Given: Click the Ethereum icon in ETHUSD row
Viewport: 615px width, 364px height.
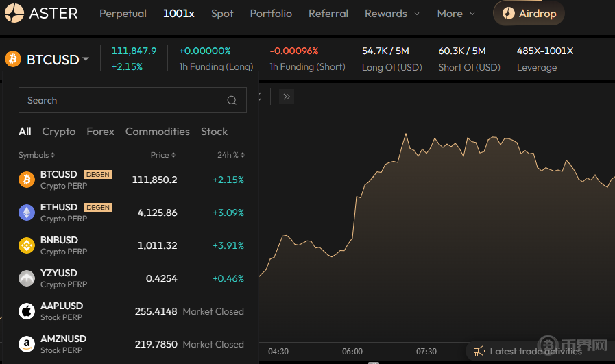Looking at the screenshot, I should 27,213.
